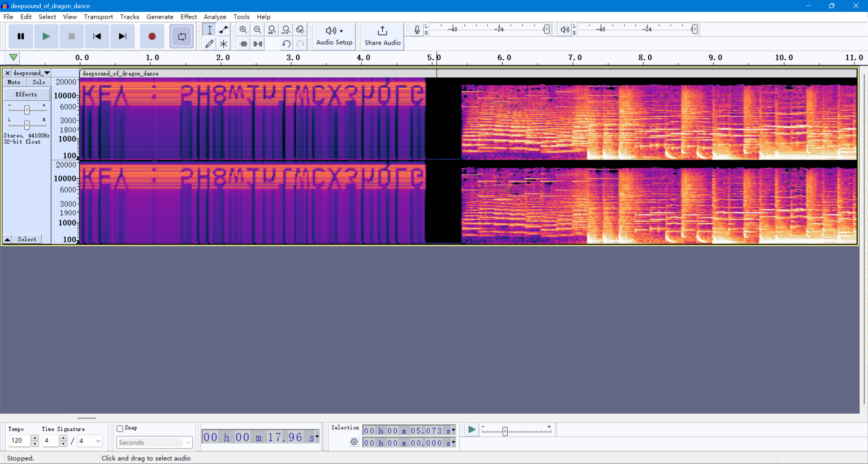Image resolution: width=868 pixels, height=464 pixels.
Task: Open the Generate menu
Action: pyautogui.click(x=159, y=17)
